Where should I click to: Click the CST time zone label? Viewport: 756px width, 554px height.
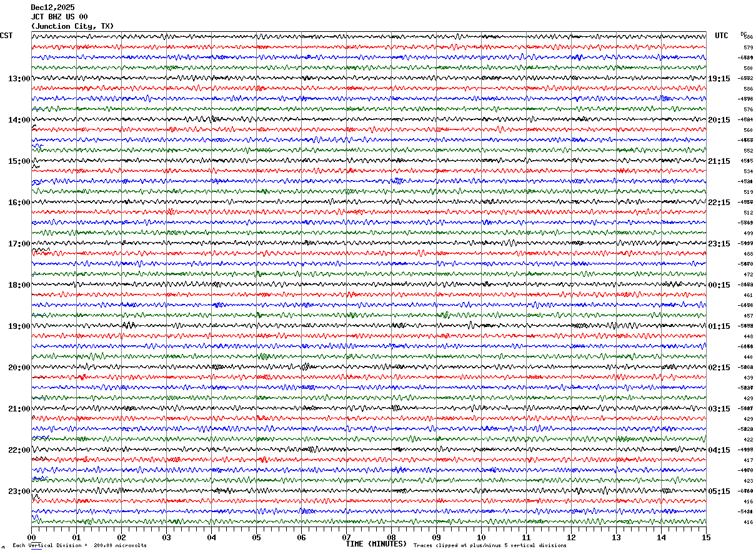click(6, 36)
